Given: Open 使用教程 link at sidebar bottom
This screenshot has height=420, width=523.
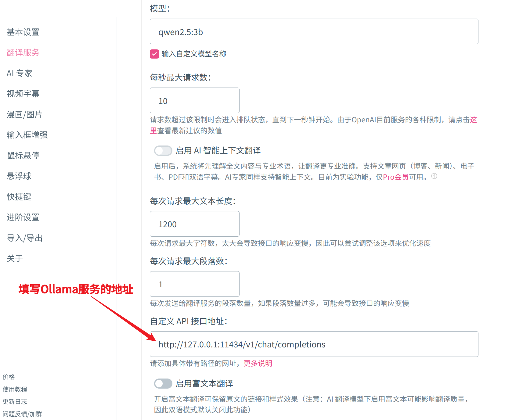Looking at the screenshot, I should tap(15, 389).
